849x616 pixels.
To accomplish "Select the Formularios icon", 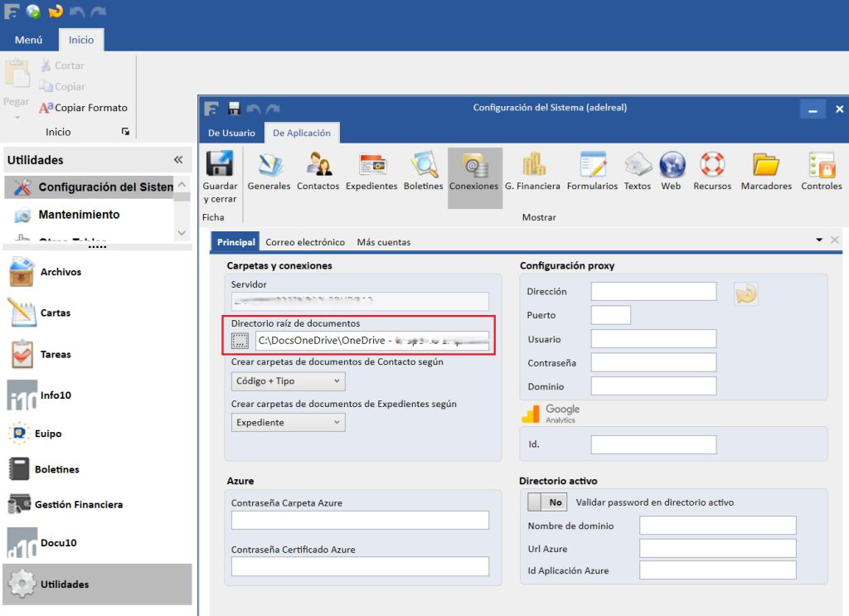I will tap(592, 165).
